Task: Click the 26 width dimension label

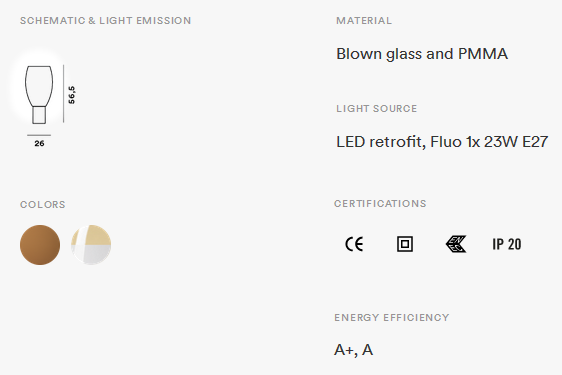Action: pyautogui.click(x=39, y=143)
